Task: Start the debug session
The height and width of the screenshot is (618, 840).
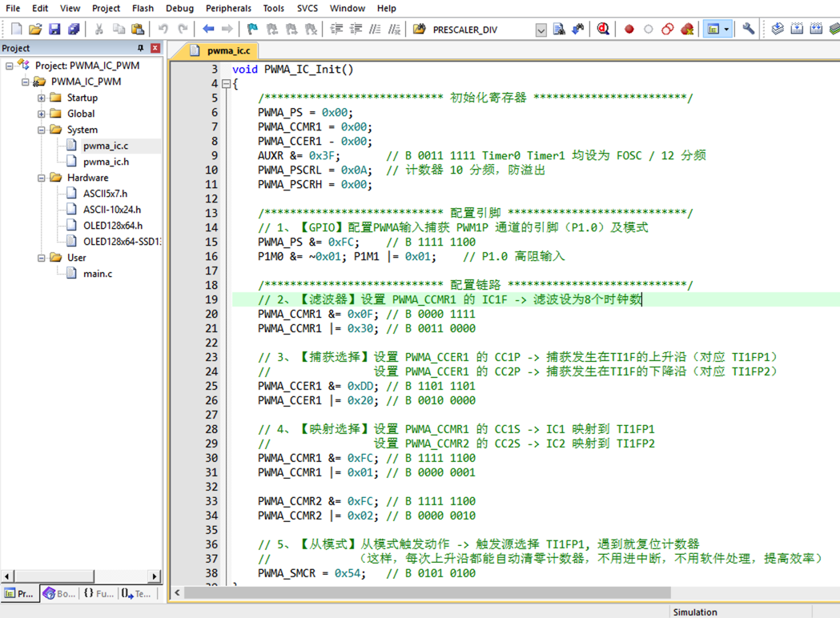Action: pos(603,29)
